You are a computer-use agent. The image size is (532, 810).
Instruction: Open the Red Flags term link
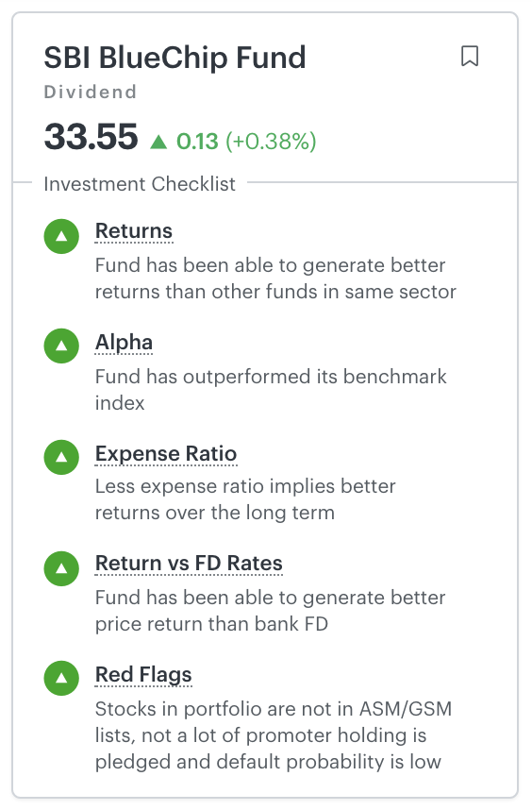(x=143, y=675)
